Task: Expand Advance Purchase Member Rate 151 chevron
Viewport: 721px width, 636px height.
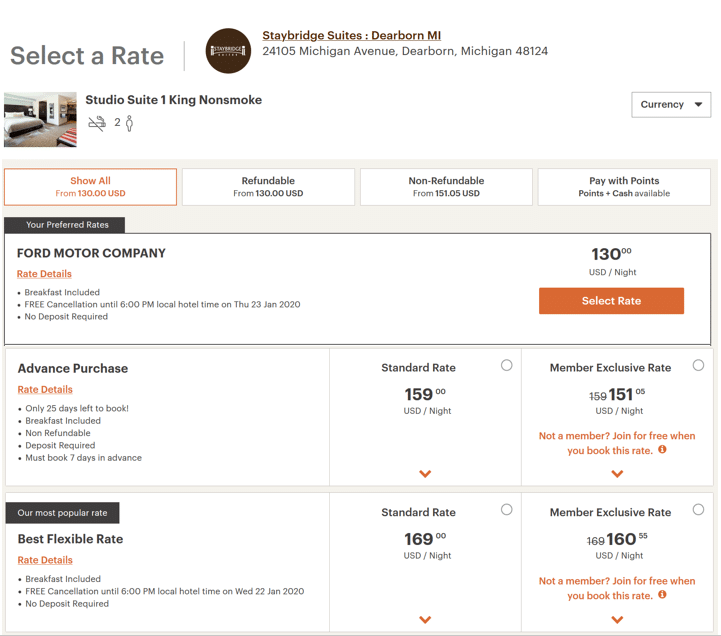Action: (617, 474)
